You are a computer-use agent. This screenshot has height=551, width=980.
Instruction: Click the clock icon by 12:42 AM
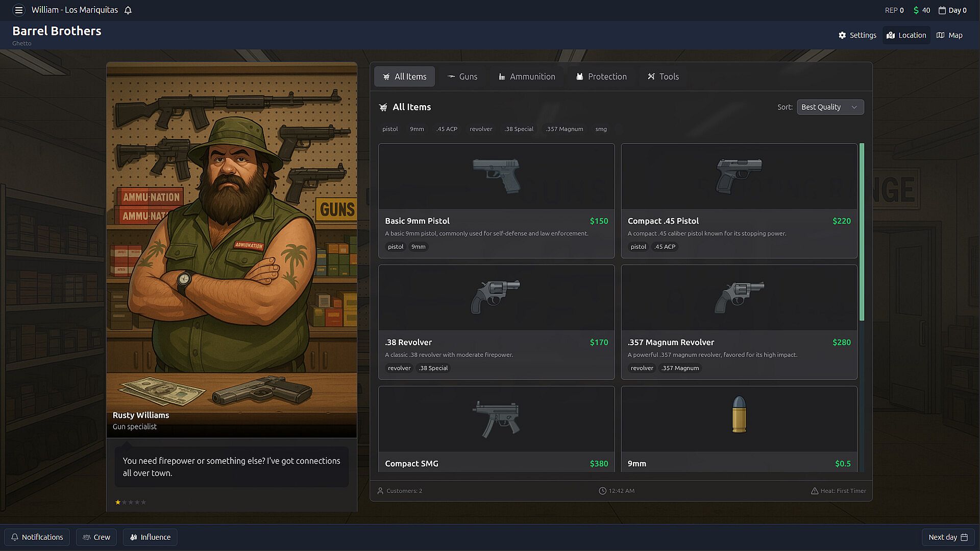point(602,491)
